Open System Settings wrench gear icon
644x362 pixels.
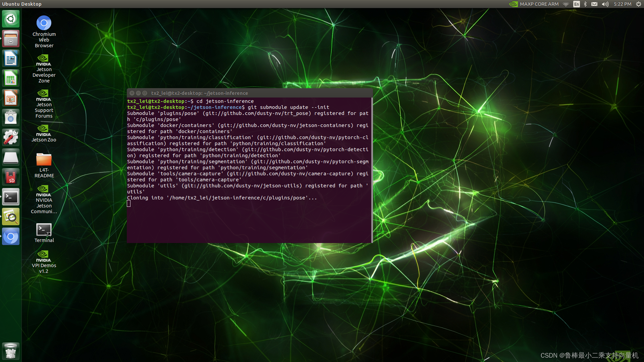coord(11,137)
